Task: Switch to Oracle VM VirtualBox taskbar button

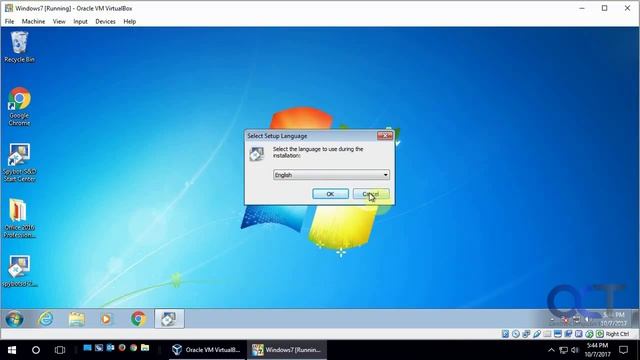Action: (206, 350)
